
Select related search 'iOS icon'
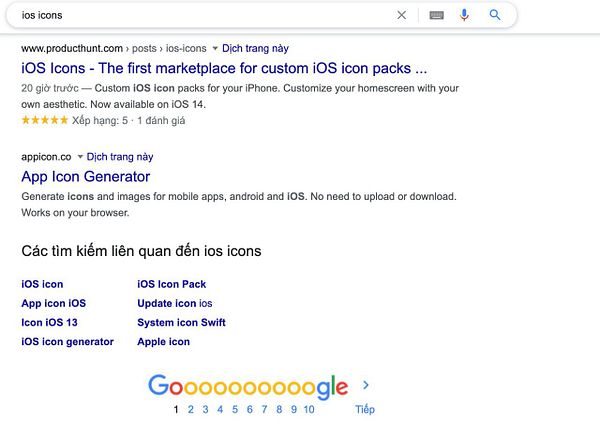pos(42,284)
